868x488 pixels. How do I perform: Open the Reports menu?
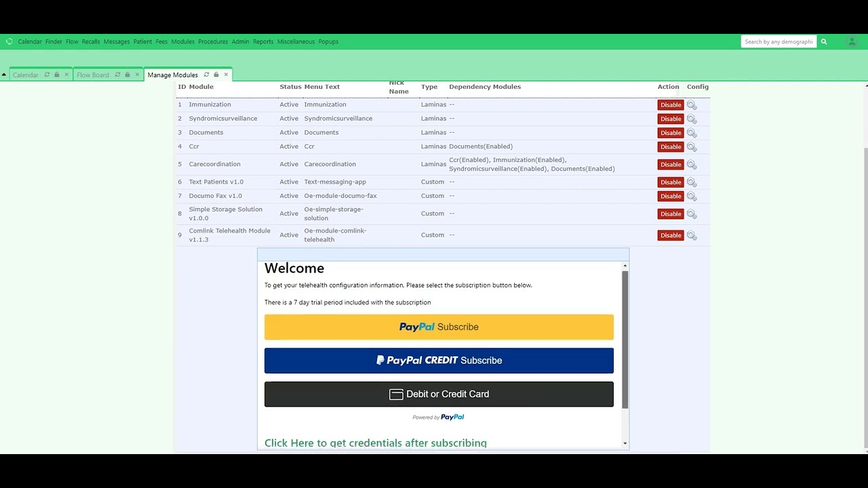tap(263, 41)
